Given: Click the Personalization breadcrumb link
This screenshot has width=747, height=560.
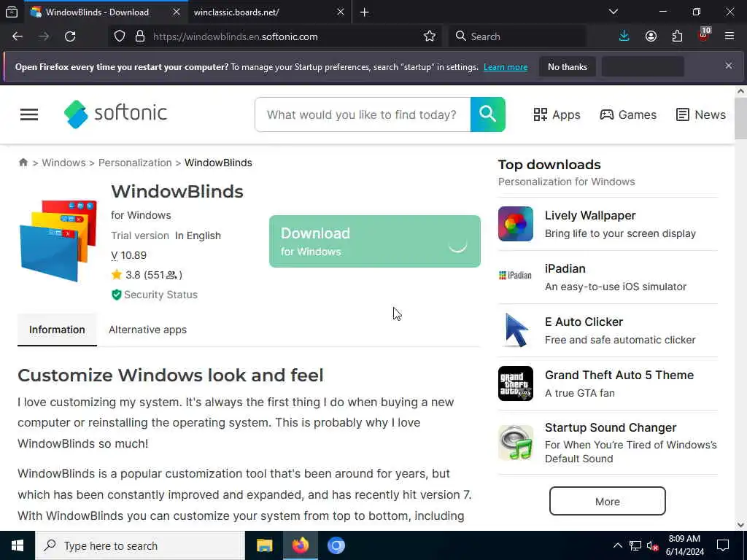Looking at the screenshot, I should (x=135, y=163).
